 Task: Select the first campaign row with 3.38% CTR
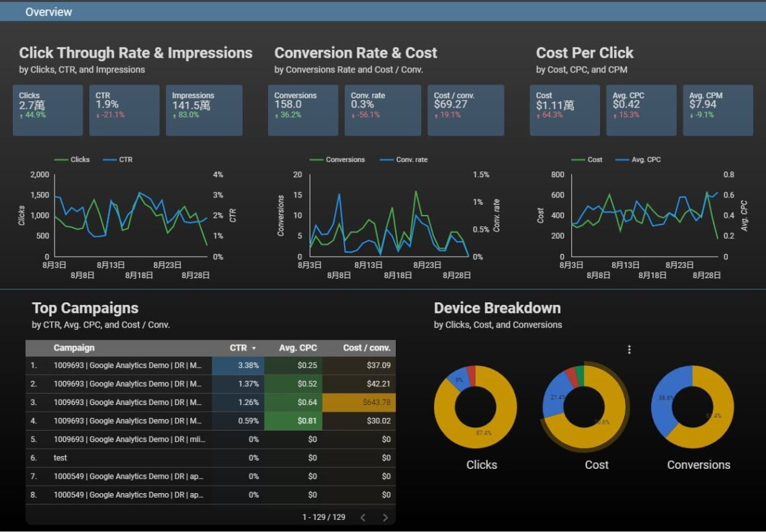[128, 365]
